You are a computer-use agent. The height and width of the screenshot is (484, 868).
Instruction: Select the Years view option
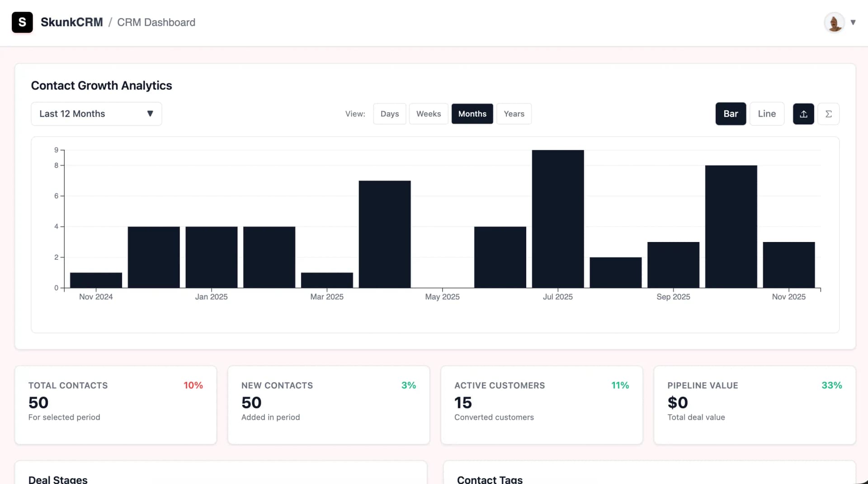514,114
